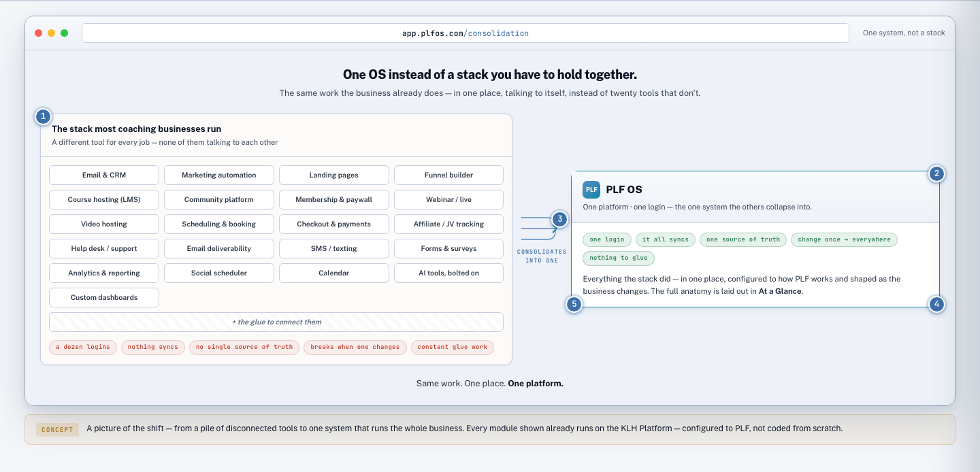Viewport: 980px width, 472px height.
Task: Click the Analytics & reporting chip
Action: point(104,273)
